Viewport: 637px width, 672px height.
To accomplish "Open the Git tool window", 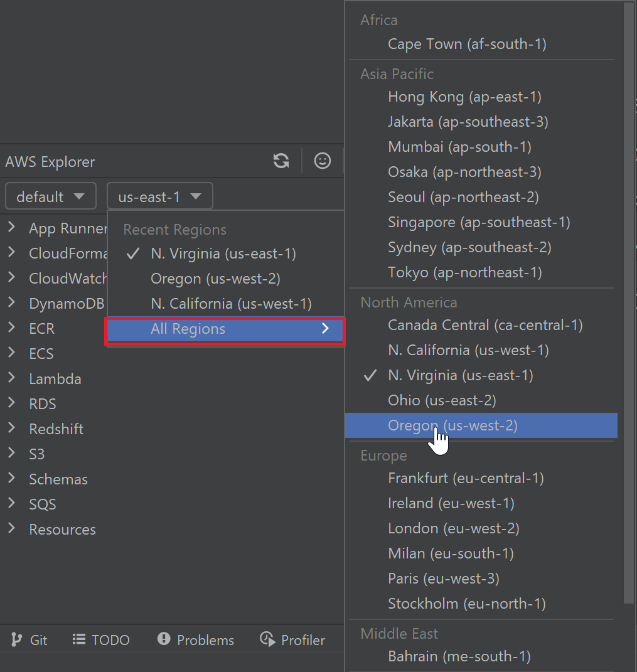I will coord(29,640).
